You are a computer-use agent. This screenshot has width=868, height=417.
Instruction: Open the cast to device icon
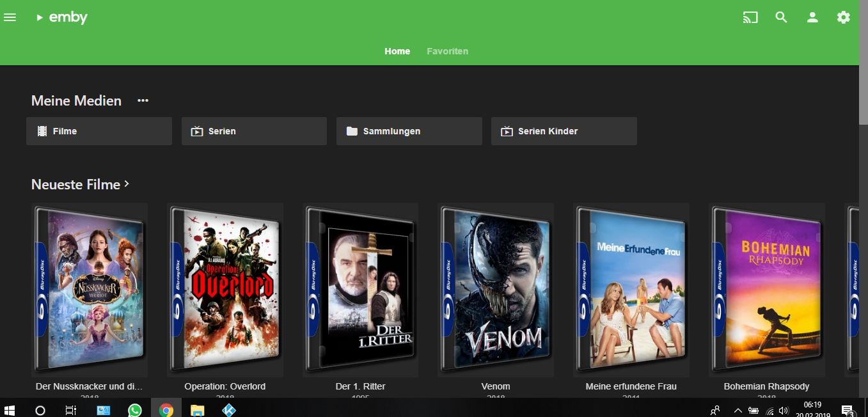[750, 17]
